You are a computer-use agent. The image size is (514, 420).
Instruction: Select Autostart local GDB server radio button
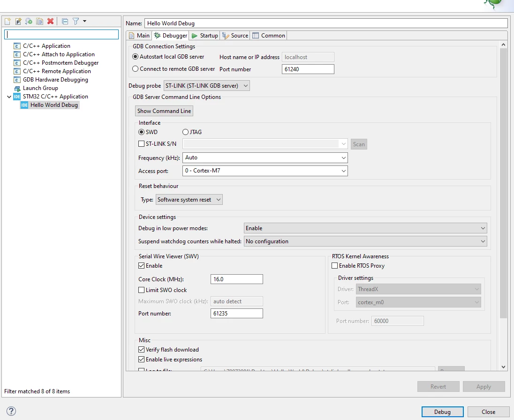click(x=135, y=57)
